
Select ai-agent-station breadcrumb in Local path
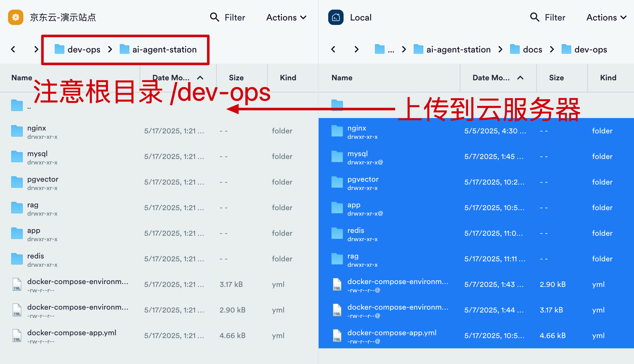(x=452, y=49)
